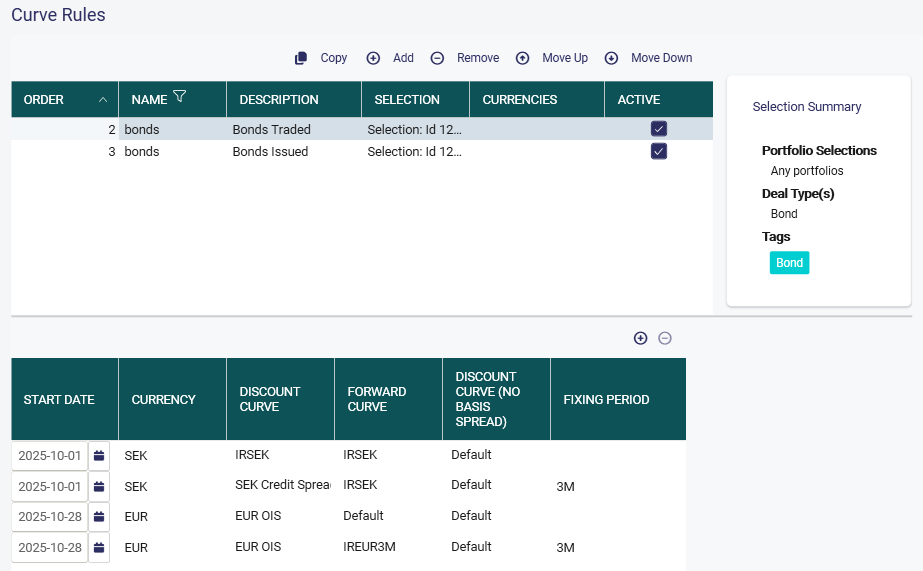923x571 pixels.
Task: Uncheck Active for the Bonds Traded rule
Action: tap(658, 129)
